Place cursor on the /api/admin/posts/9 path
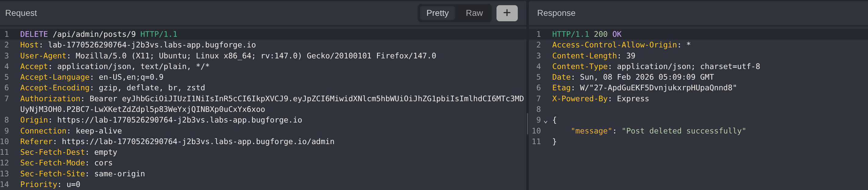This screenshot has height=190, width=868. coord(94,34)
